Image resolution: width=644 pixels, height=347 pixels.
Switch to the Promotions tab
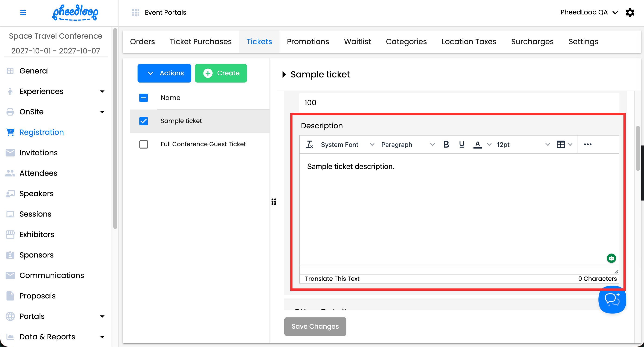[x=308, y=42]
